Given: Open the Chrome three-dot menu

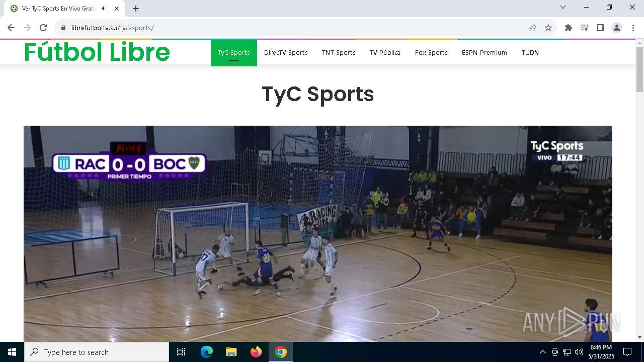Looking at the screenshot, I should click(633, 28).
